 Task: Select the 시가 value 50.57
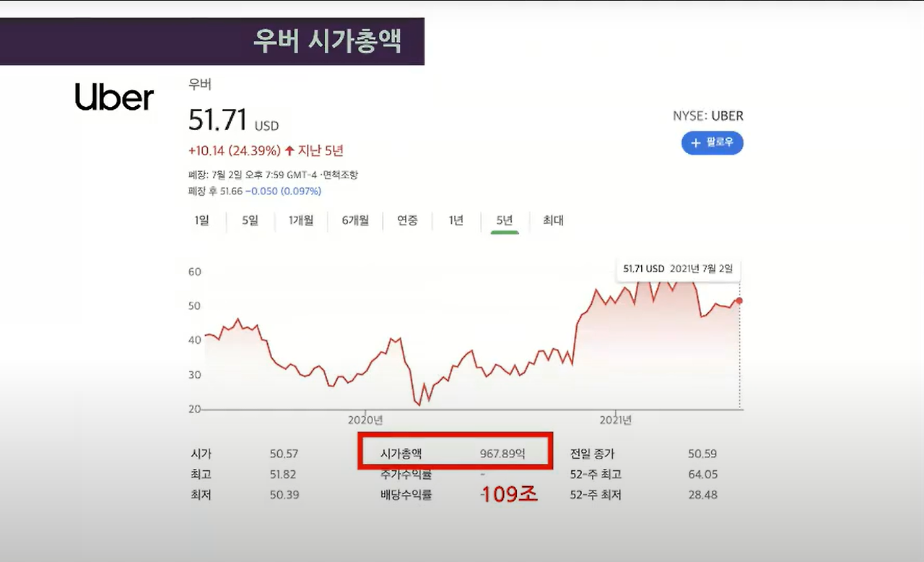pos(284,454)
